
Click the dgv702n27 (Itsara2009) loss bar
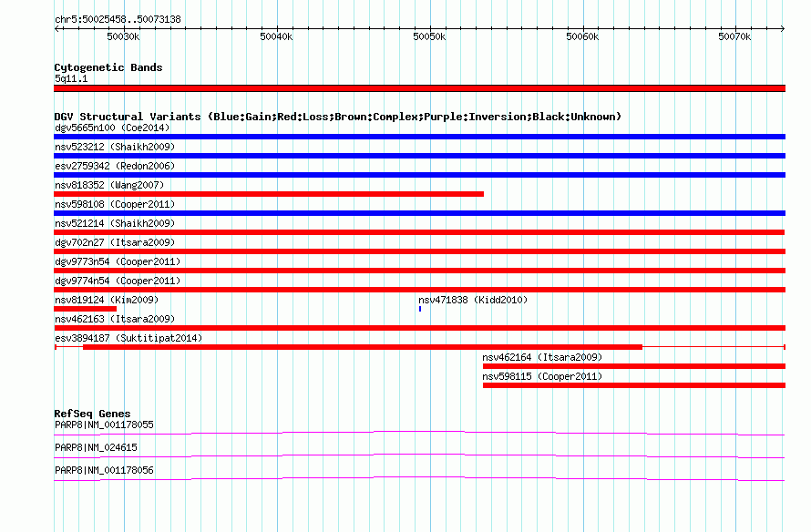[x=419, y=251]
